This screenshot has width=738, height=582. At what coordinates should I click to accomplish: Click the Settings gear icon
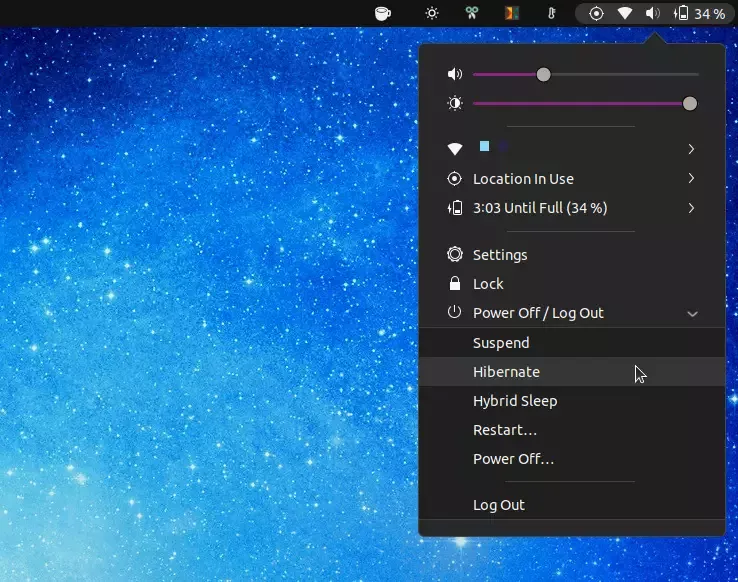[x=455, y=255]
